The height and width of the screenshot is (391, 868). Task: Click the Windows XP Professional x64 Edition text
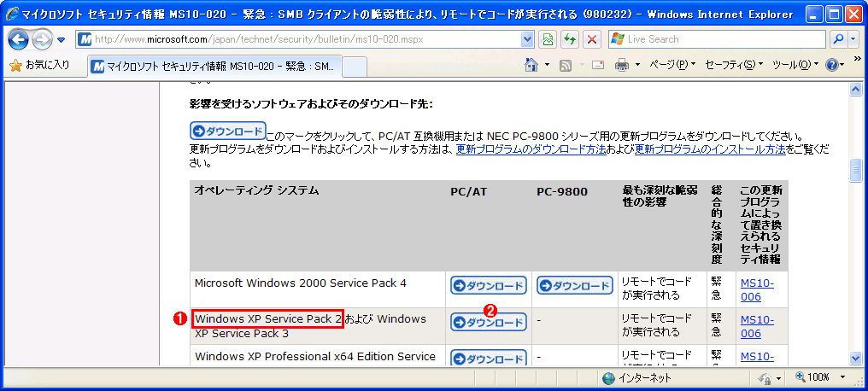coord(315,357)
